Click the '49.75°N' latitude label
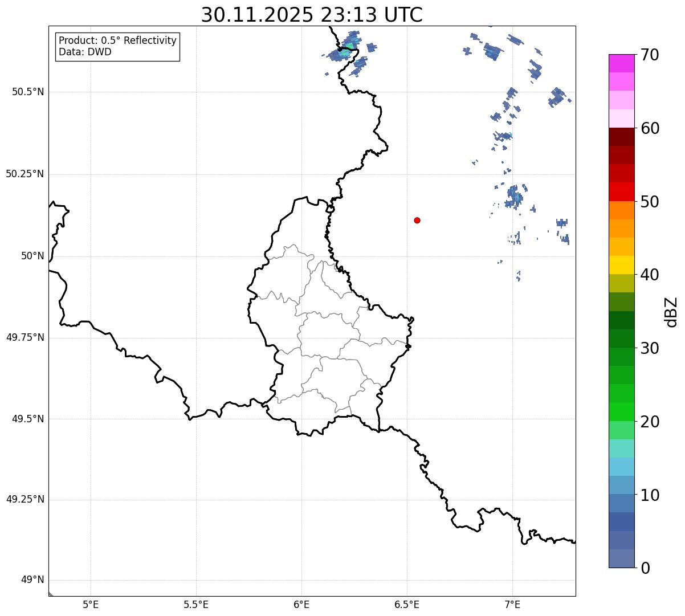This screenshot has width=685, height=616. 25,337
